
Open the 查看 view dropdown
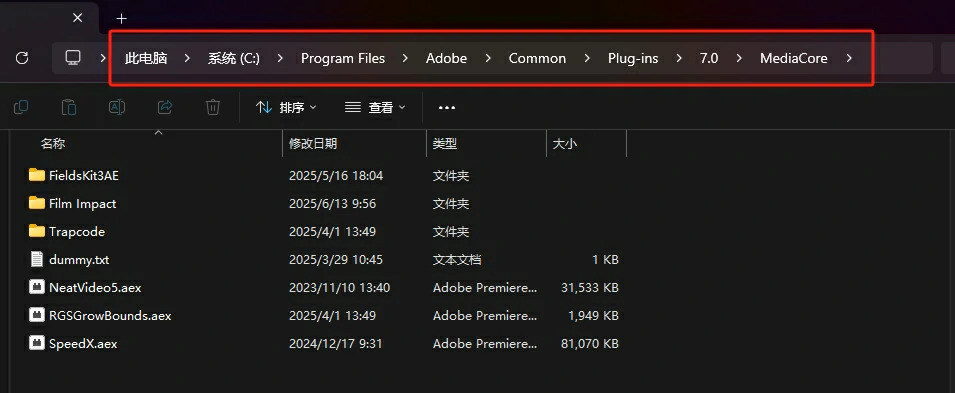[375, 107]
